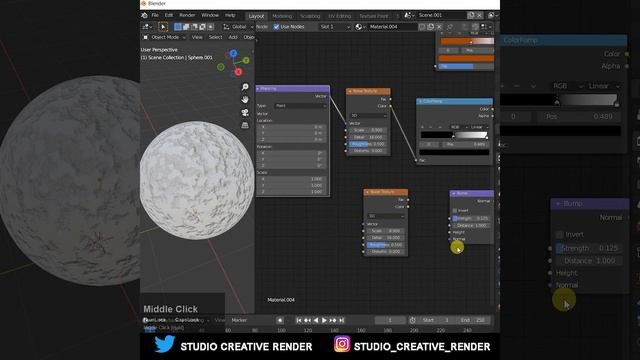The height and width of the screenshot is (360, 640).
Task: Select the Select Box tool icon
Action: [x=163, y=27]
